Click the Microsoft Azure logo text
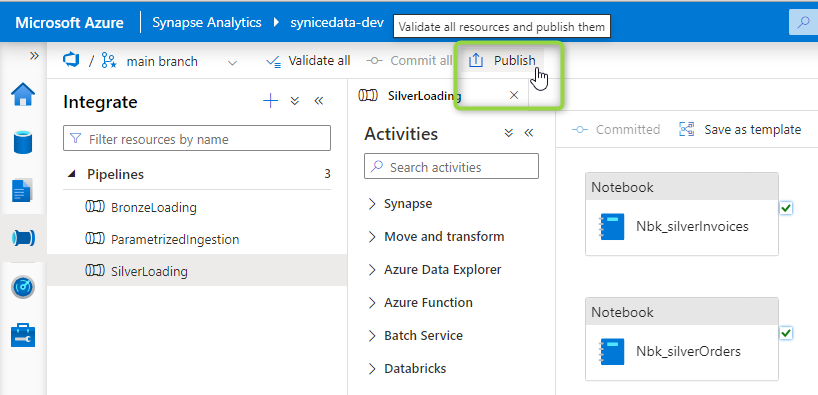 tap(69, 23)
